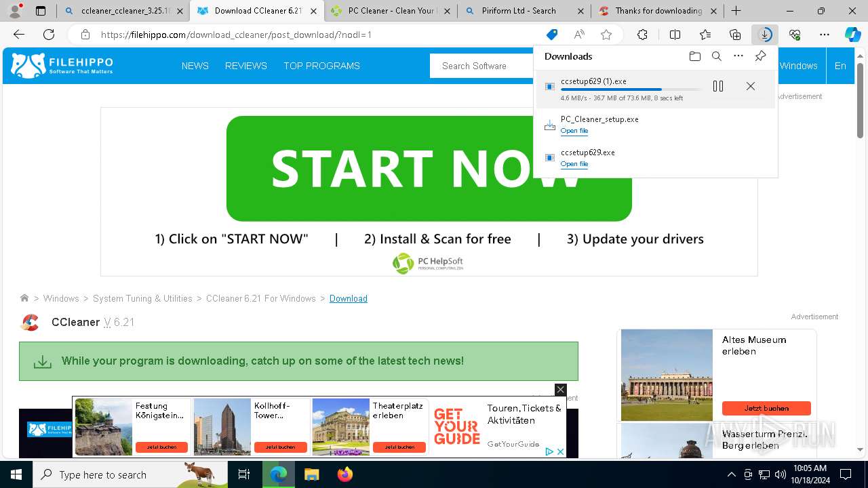Open NEWS section

(x=195, y=66)
